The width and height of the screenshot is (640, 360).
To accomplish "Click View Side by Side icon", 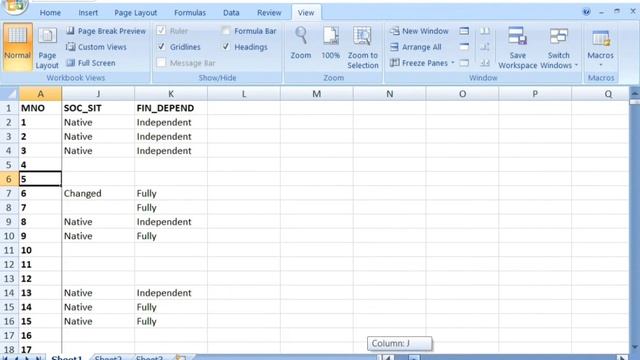I will 485,31.
